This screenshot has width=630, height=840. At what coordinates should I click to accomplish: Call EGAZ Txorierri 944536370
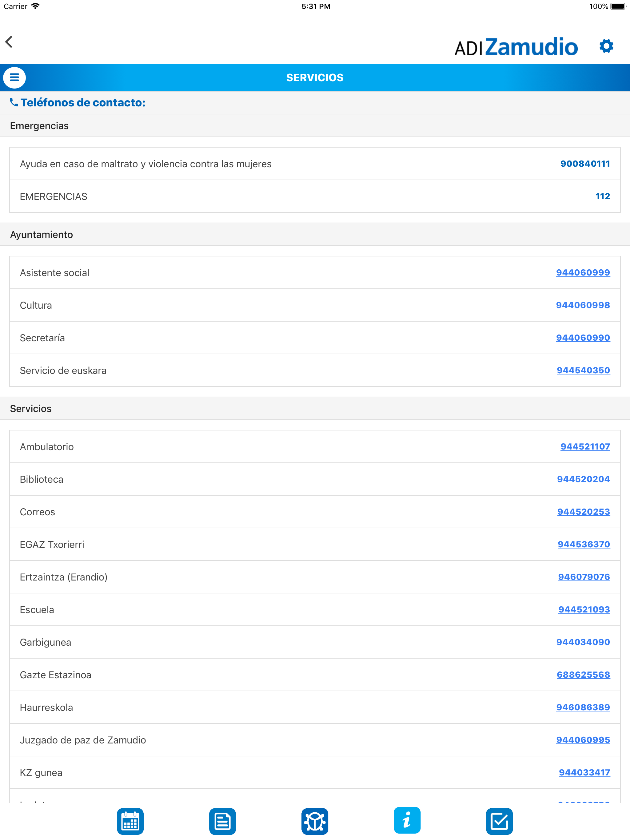coord(584,545)
